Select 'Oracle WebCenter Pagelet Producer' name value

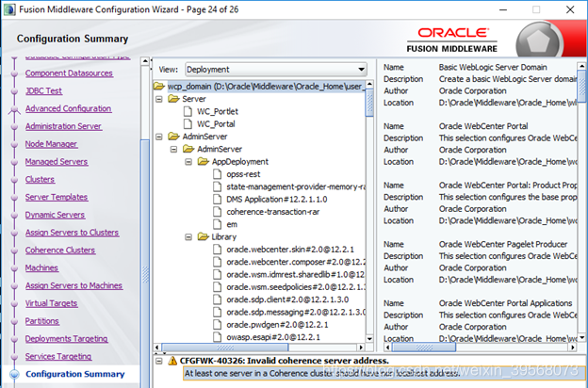coord(503,245)
